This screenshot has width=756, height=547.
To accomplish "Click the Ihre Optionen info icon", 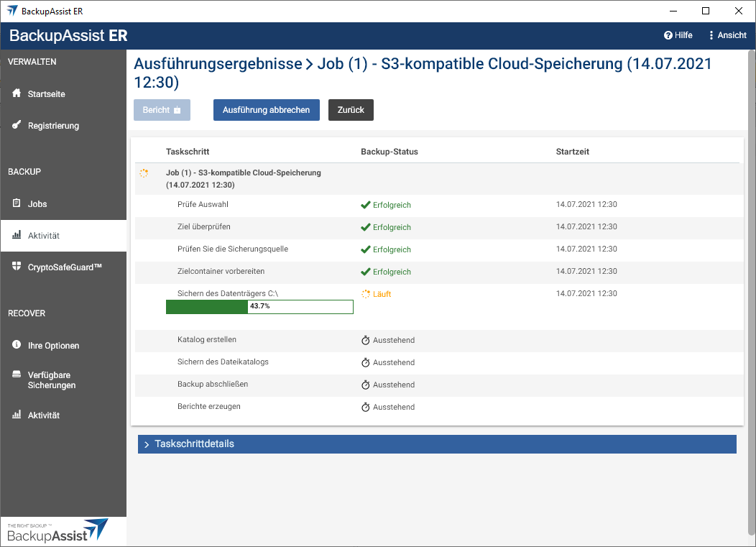I will tap(17, 345).
